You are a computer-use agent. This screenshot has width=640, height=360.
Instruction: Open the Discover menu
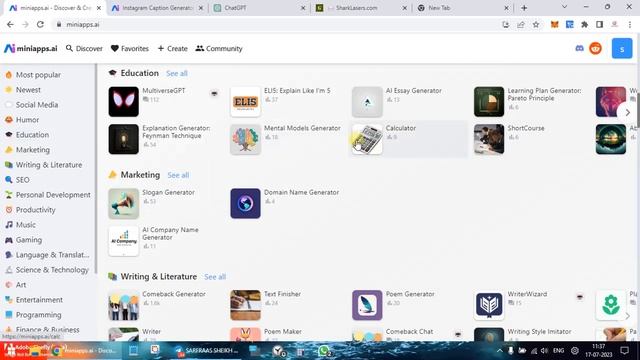tap(84, 49)
